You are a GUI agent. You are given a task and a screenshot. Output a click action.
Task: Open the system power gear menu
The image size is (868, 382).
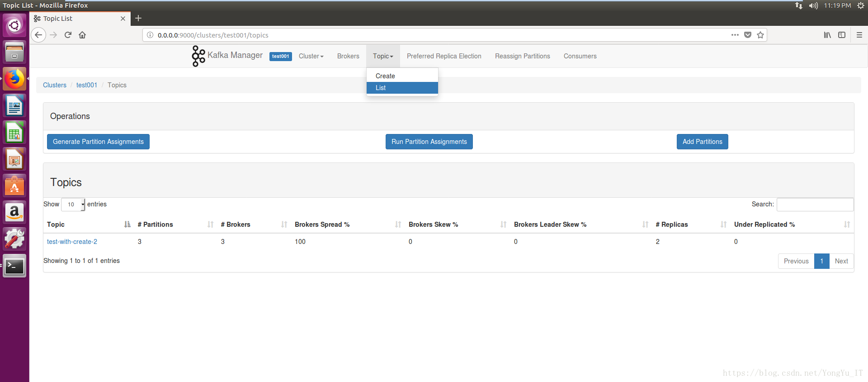tap(861, 5)
